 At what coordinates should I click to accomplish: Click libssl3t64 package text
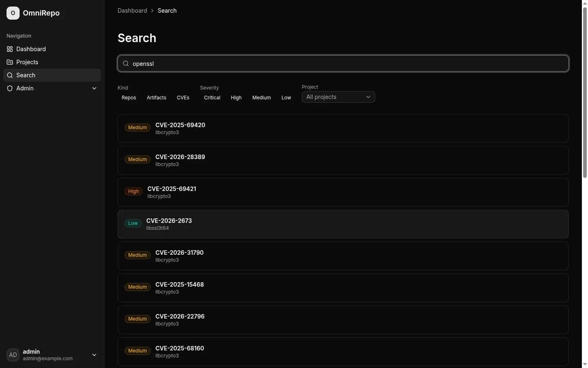(x=158, y=228)
